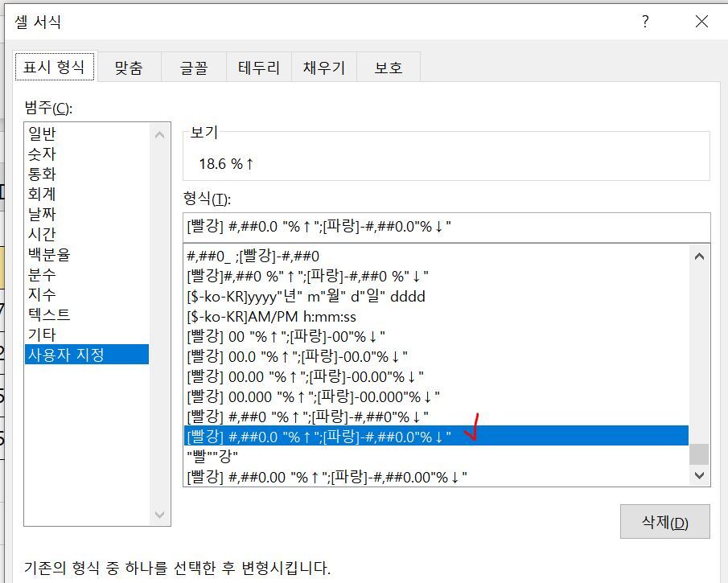Open the 글꼴 tab
The image size is (728, 583).
click(194, 68)
